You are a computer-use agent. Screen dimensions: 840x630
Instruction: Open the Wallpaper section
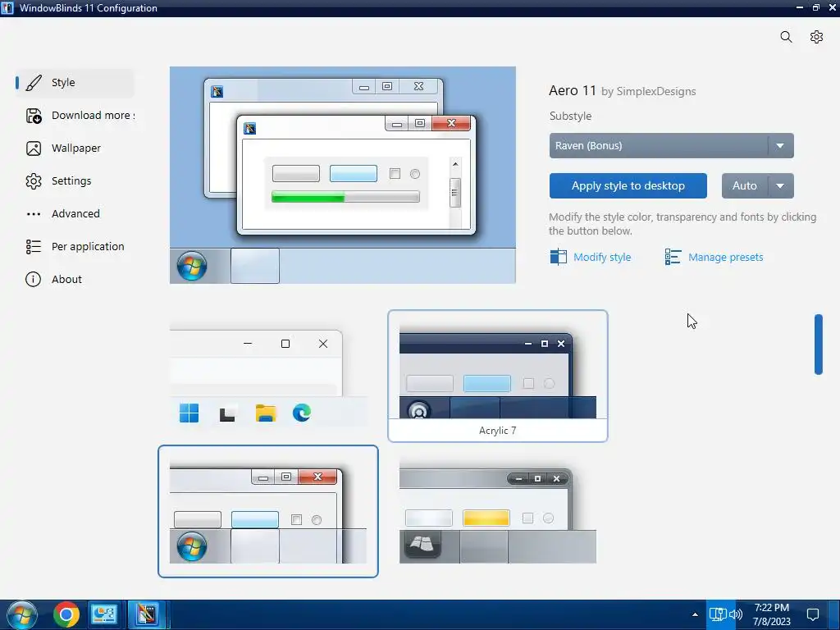pyautogui.click(x=75, y=148)
